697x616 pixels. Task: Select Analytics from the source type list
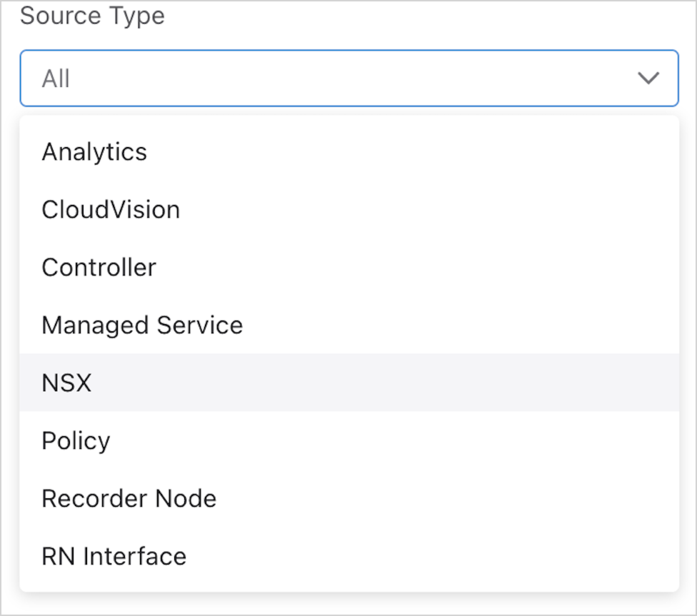click(94, 152)
